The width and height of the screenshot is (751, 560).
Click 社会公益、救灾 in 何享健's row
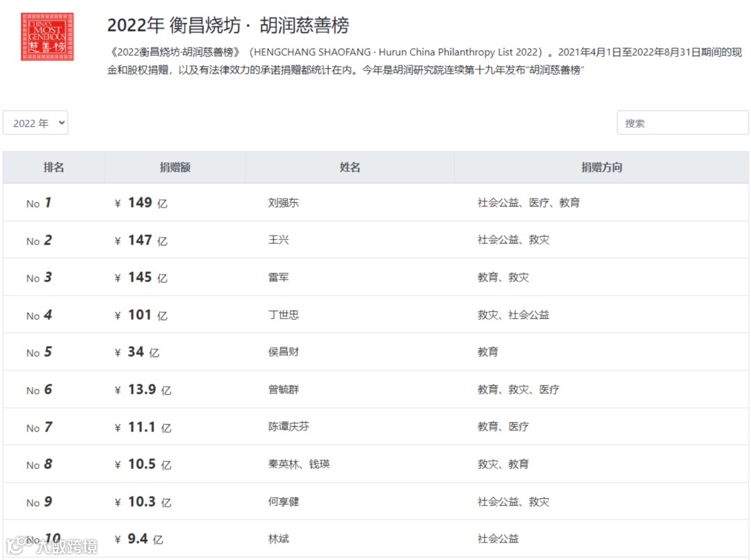513,501
